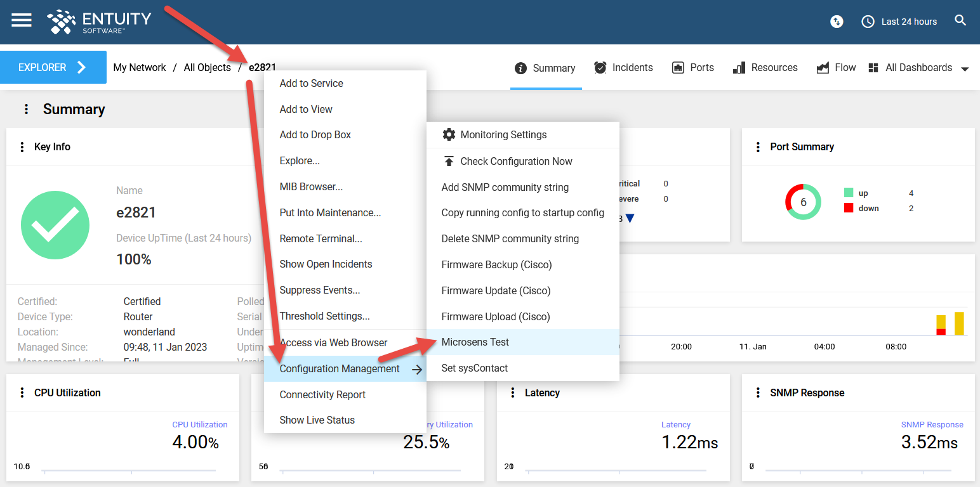Switch to the Incidents tab
Viewport: 980px width, 487px height.
click(x=623, y=67)
